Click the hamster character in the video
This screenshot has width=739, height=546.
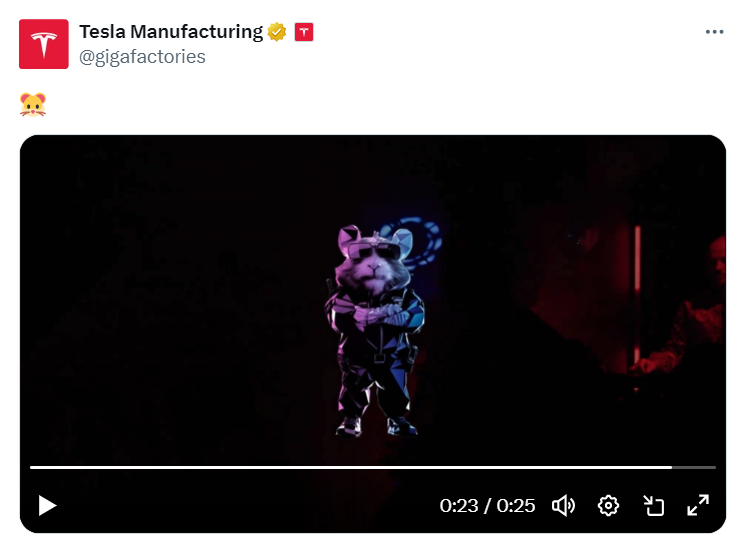375,330
